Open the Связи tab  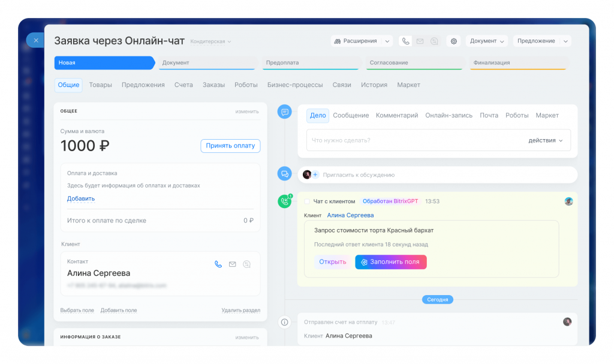coord(342,85)
